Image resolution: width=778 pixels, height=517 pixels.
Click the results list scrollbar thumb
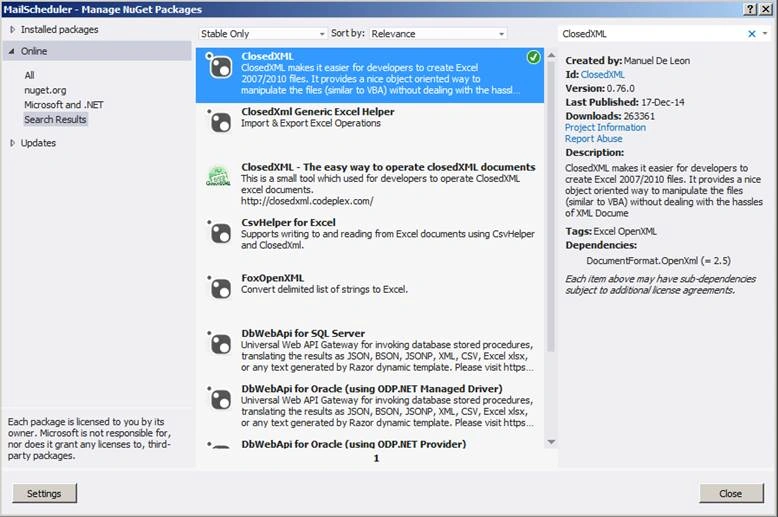[x=551, y=207]
